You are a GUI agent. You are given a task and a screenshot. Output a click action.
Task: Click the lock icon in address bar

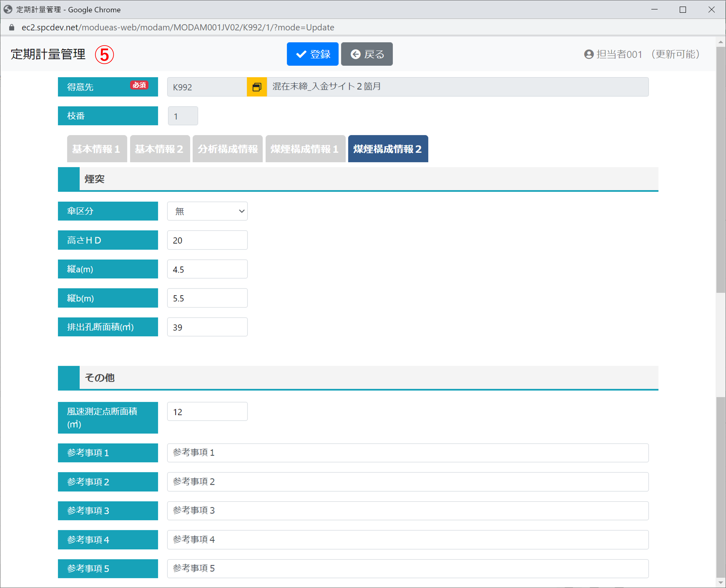(11, 27)
